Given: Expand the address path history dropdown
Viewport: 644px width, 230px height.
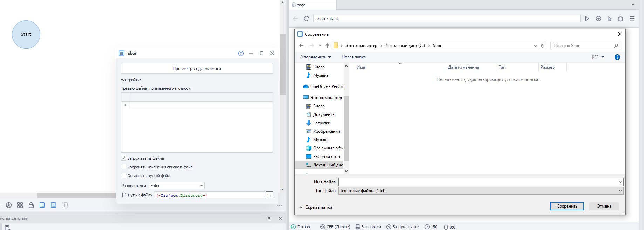Looking at the screenshot, I should [535, 46].
